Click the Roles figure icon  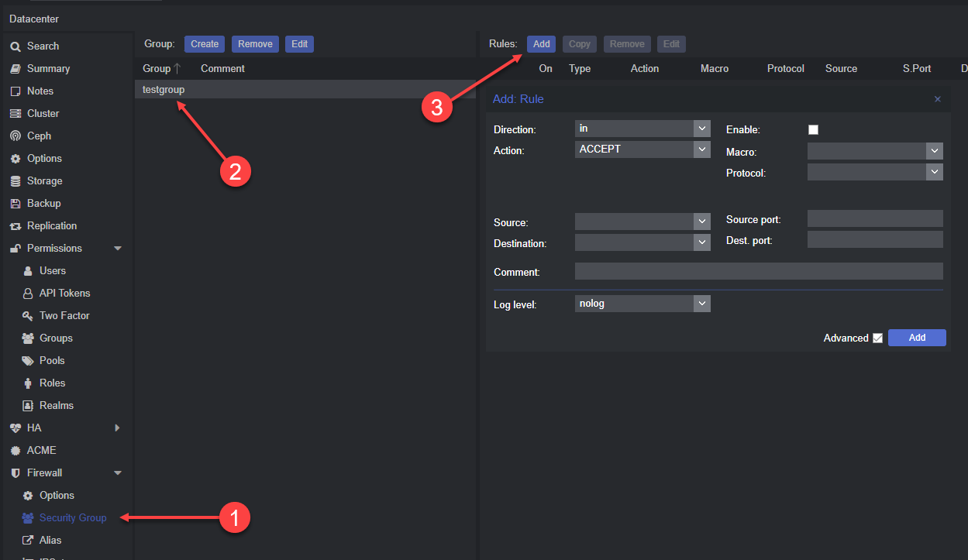[28, 383]
